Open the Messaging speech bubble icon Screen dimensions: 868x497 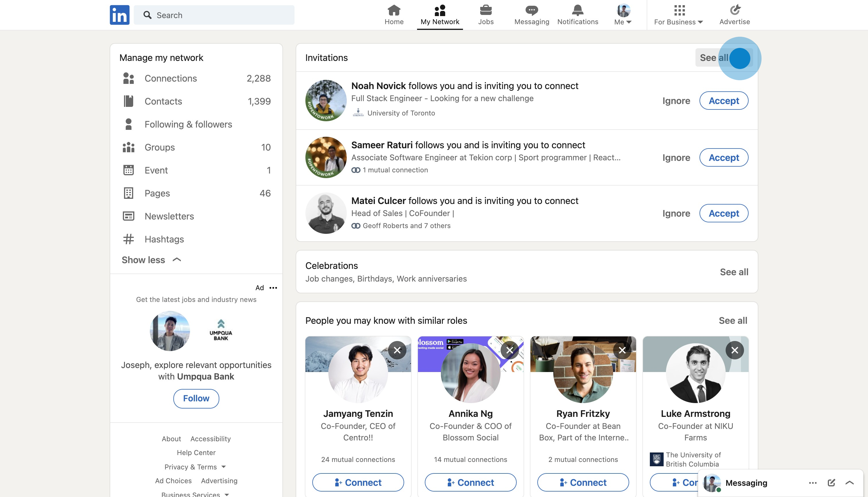531,11
